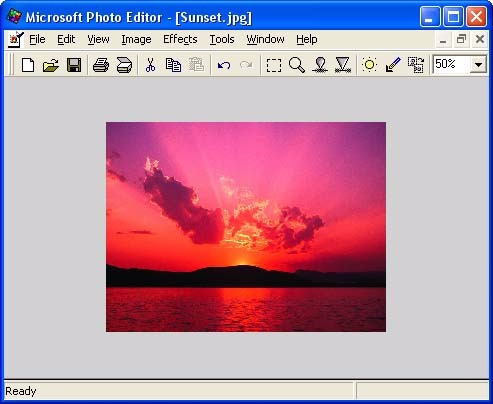Click the New document icon

(x=28, y=65)
